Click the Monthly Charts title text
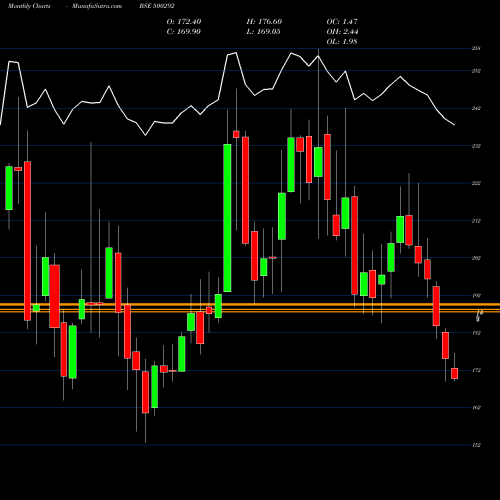 (29, 6)
